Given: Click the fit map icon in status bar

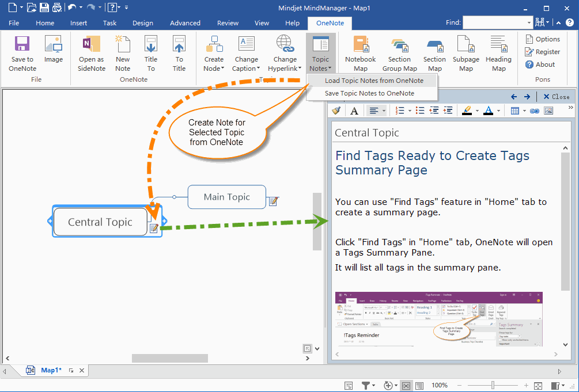Looking at the screenshot, I should (538, 386).
